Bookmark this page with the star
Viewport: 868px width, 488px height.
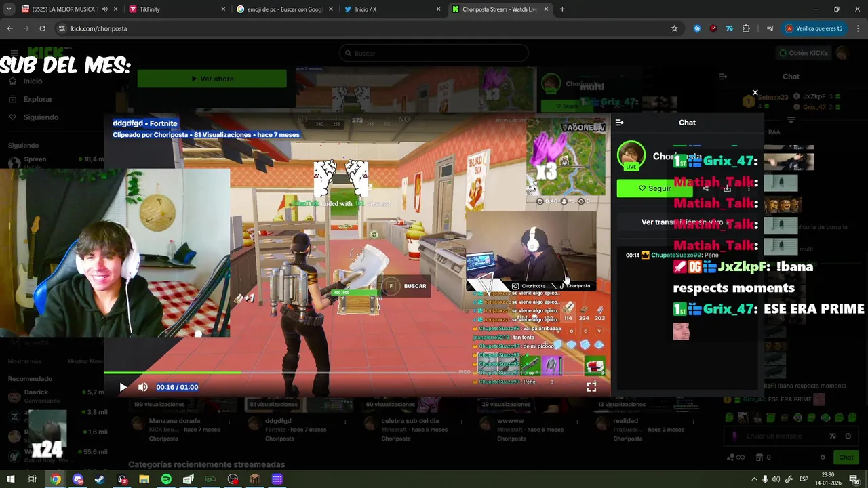[674, 28]
